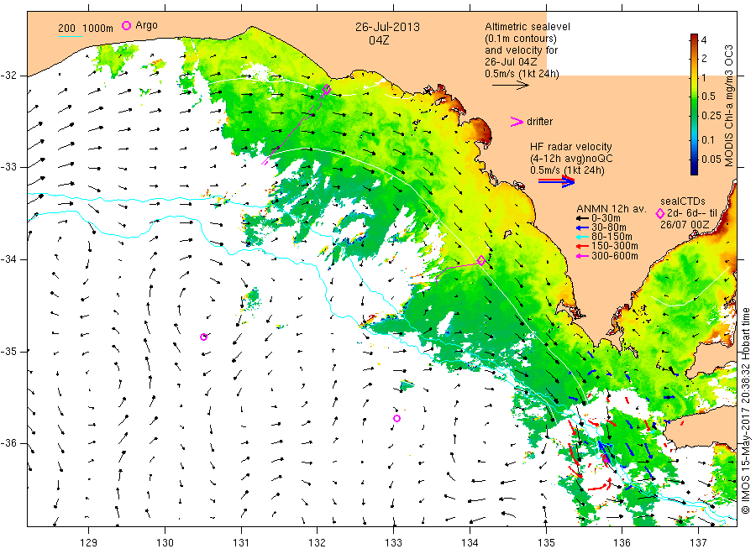Screen dimensions: 756x554
Task: Click the 'ANMN 12h av.' legend heading
Action: [612, 209]
